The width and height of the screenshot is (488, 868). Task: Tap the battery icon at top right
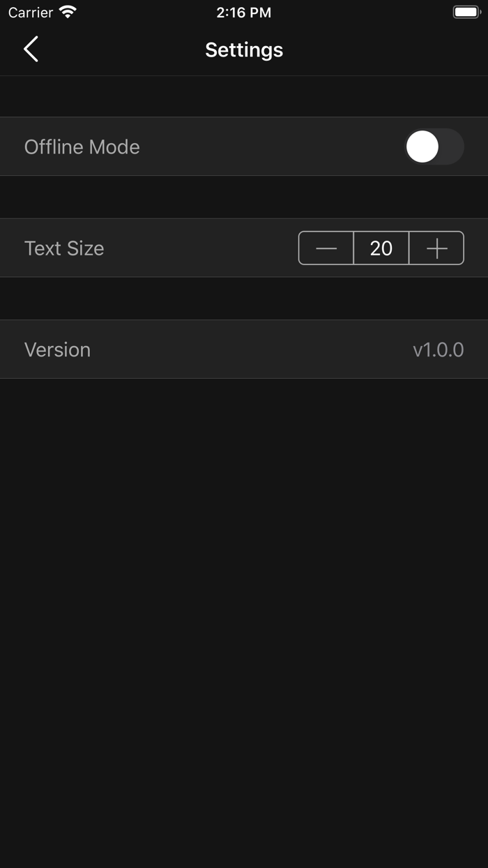pyautogui.click(x=466, y=11)
